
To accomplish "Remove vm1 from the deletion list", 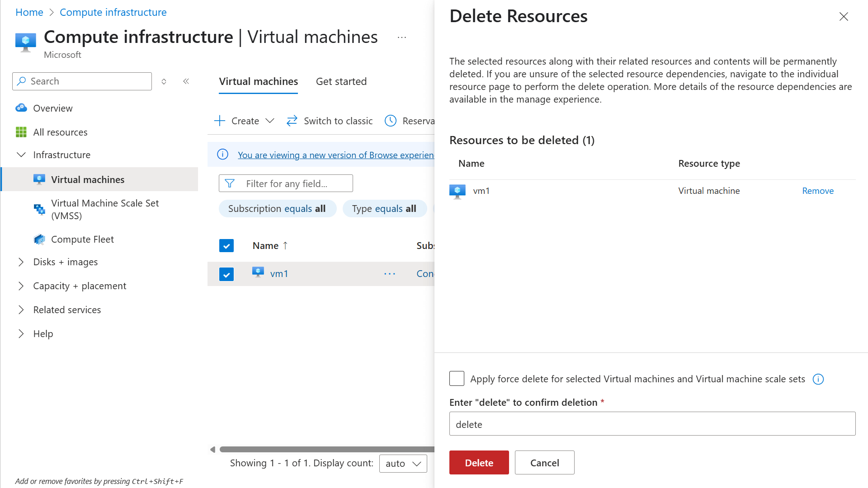I will point(818,191).
